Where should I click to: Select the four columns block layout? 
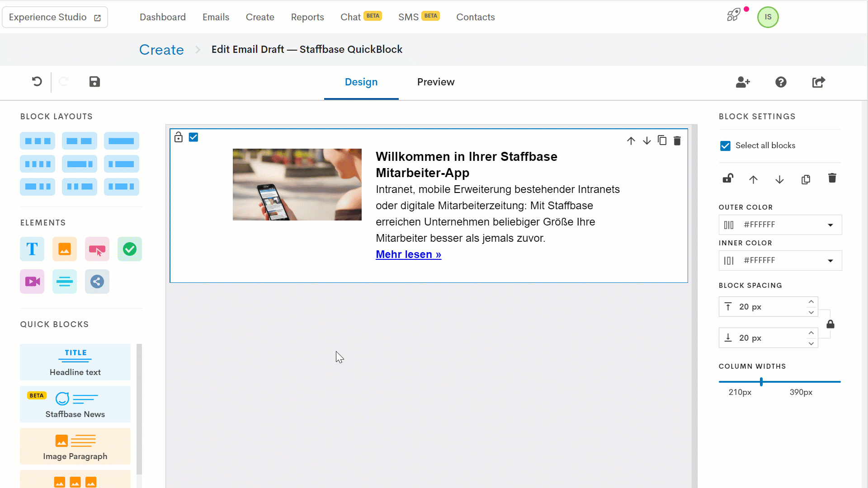click(x=38, y=164)
